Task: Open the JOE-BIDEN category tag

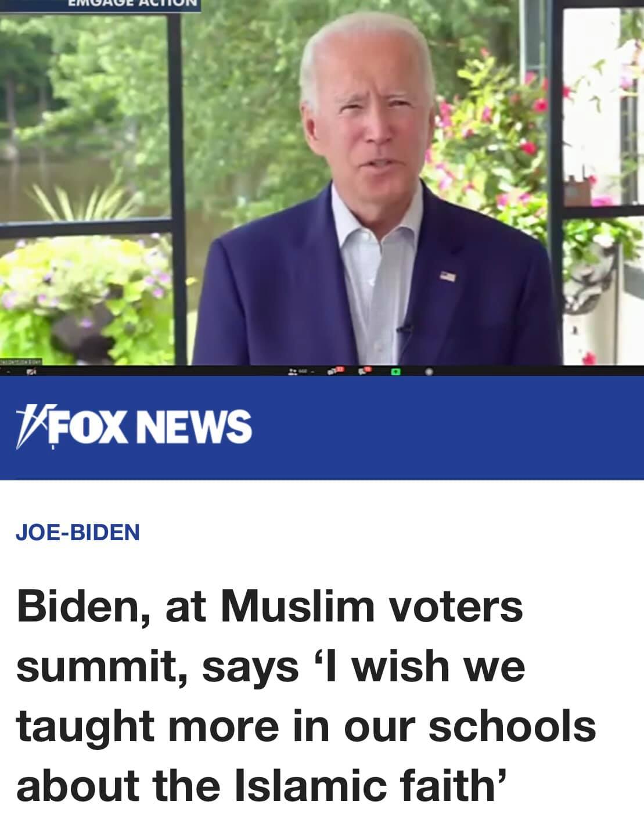Action: click(x=78, y=531)
